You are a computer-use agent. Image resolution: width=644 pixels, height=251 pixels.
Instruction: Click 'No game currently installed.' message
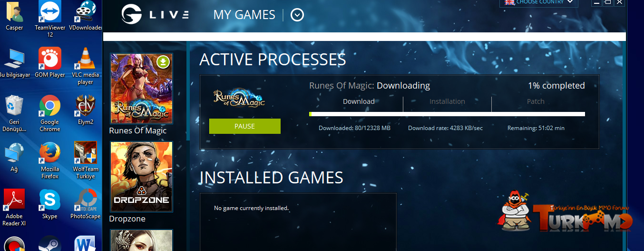point(251,208)
